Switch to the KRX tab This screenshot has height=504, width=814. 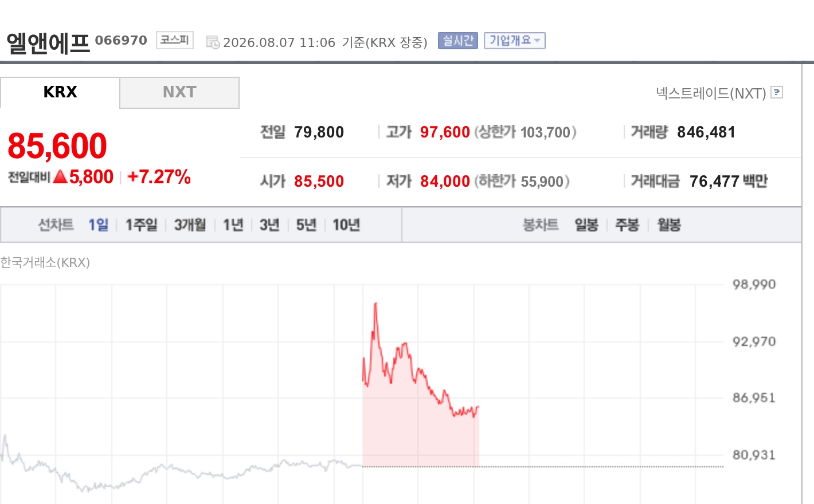(60, 92)
